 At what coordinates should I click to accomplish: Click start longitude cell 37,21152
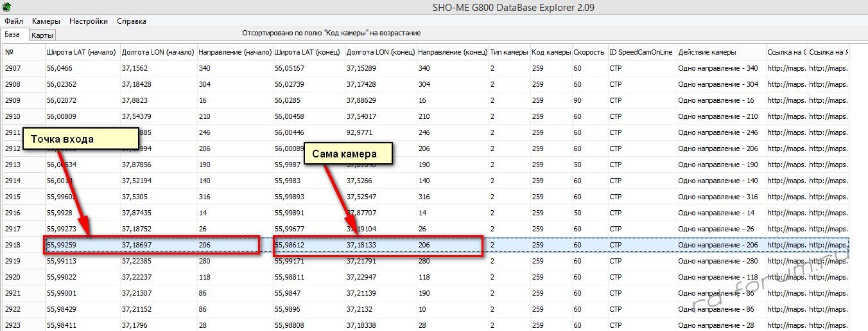tap(158, 309)
